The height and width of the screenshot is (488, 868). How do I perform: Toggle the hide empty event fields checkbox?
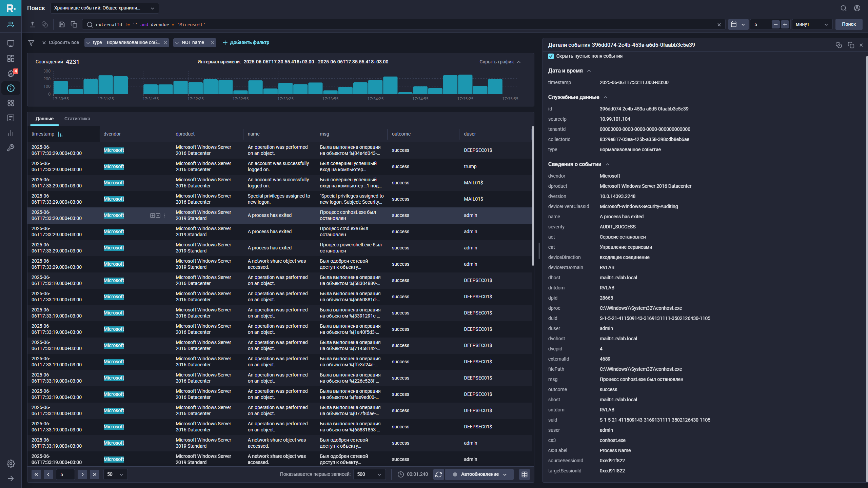pos(551,56)
